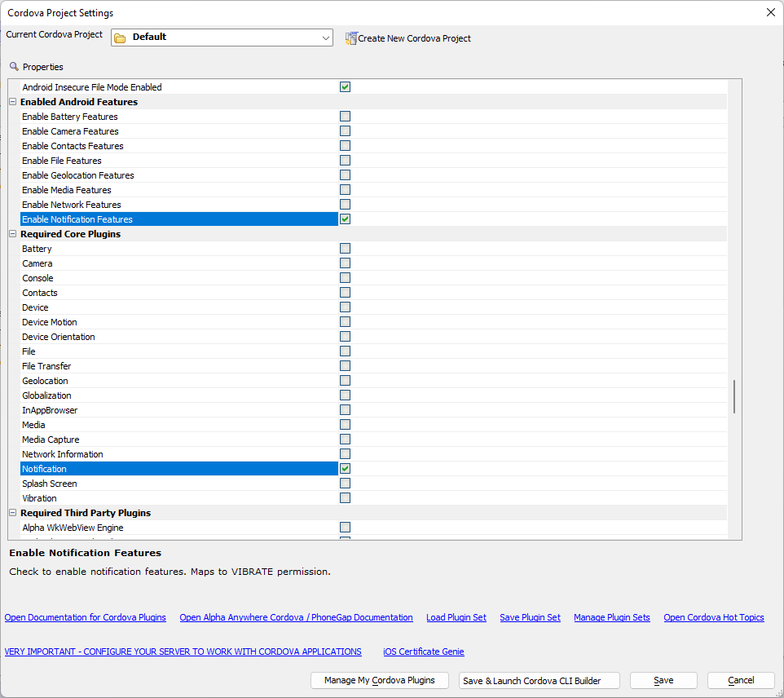The height and width of the screenshot is (698, 784).
Task: Open the VERY IMPORTANT configure server link
Action: (183, 652)
